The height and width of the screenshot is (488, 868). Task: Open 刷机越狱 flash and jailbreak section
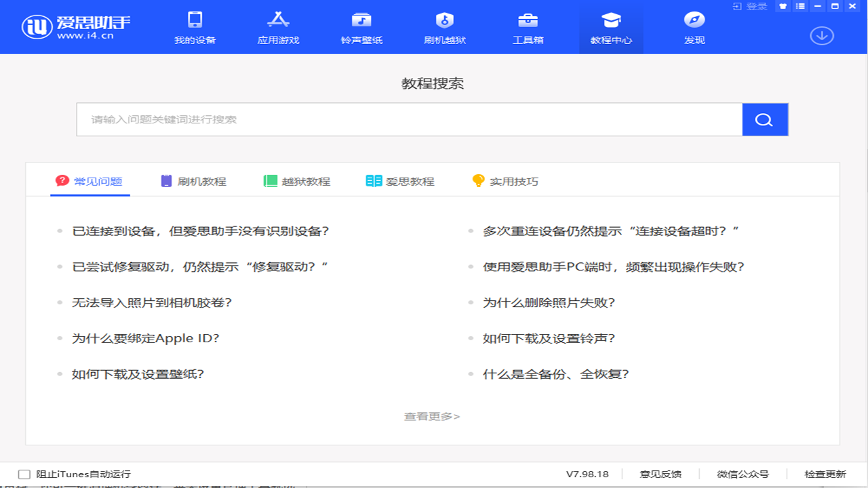pyautogui.click(x=445, y=28)
